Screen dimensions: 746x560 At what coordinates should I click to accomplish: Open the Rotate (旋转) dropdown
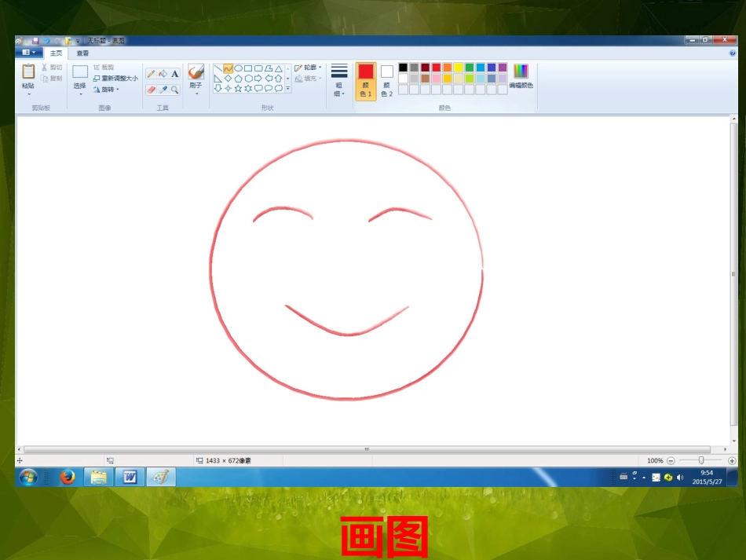tap(106, 90)
